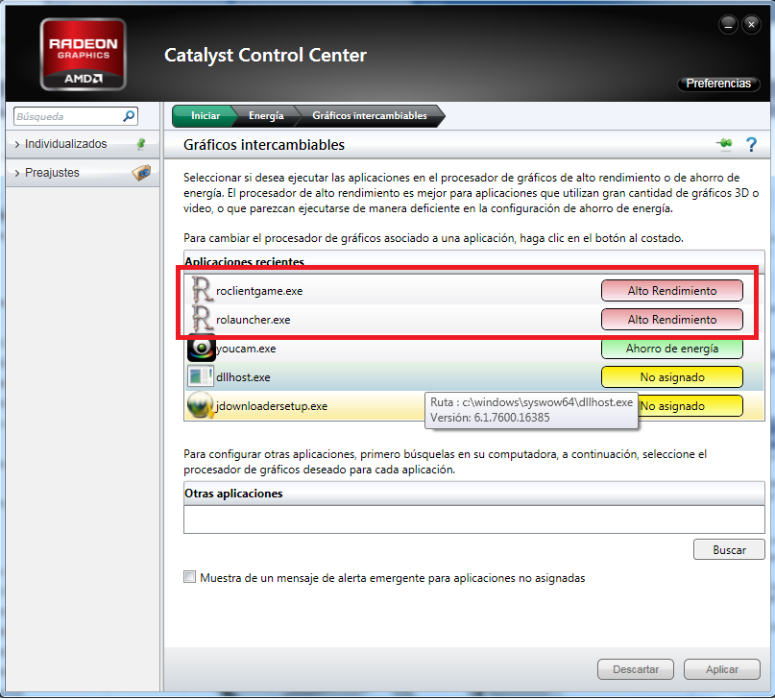Screen dimensions: 775x700
Task: Go to the Energía breadcrumb
Action: click(x=266, y=115)
